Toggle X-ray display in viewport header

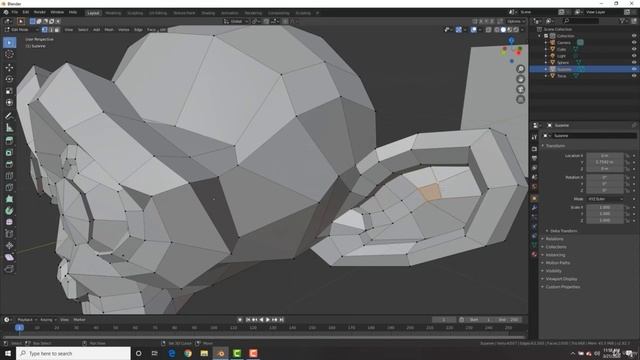coord(489,30)
